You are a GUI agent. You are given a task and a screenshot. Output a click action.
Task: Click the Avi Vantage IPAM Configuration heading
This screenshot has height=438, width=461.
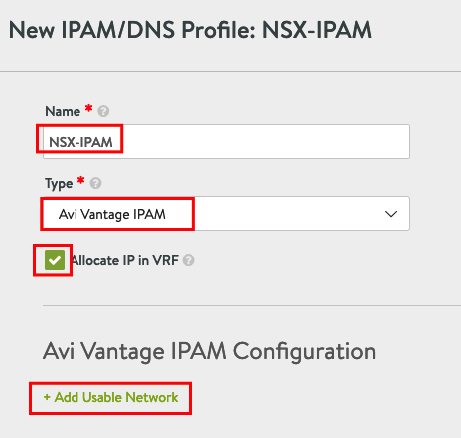210,351
